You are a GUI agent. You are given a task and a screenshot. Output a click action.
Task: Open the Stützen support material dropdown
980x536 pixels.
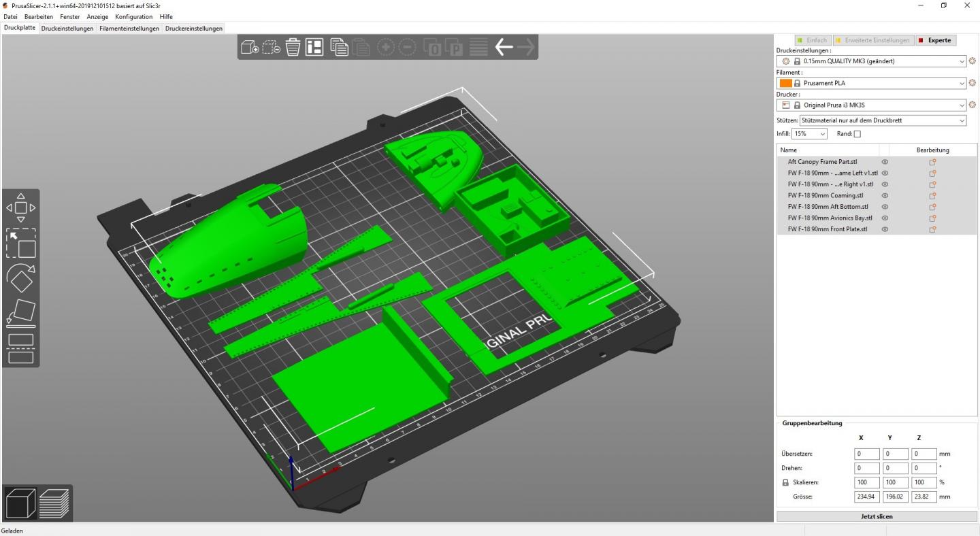pyautogui.click(x=883, y=120)
